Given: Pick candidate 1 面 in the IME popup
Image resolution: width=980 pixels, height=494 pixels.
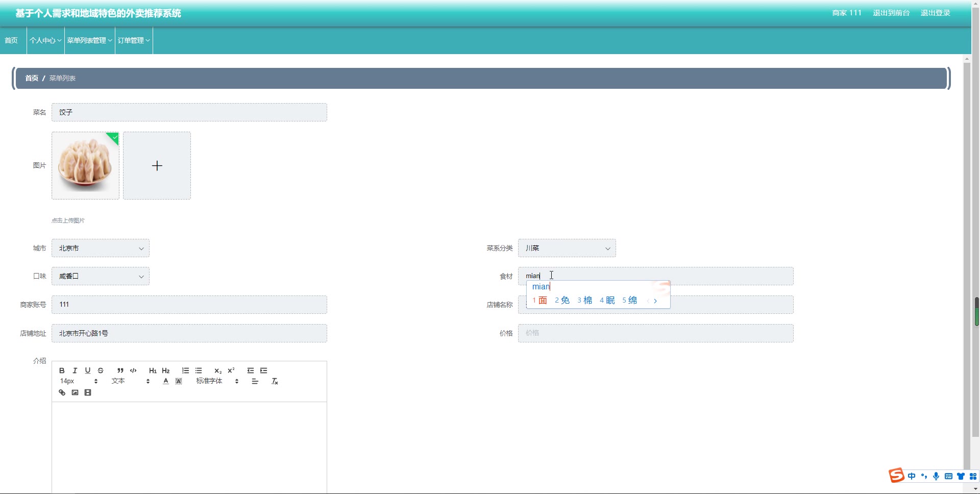Looking at the screenshot, I should click(x=540, y=301).
